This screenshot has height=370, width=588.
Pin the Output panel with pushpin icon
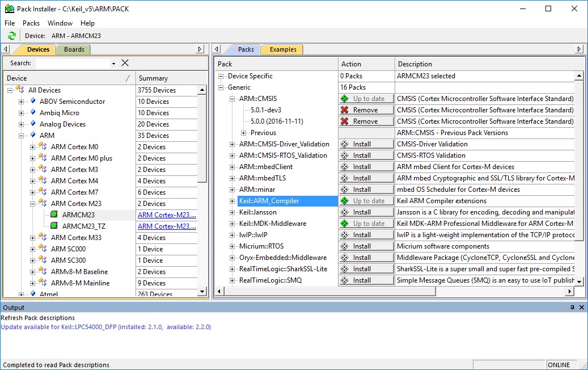tap(572, 308)
